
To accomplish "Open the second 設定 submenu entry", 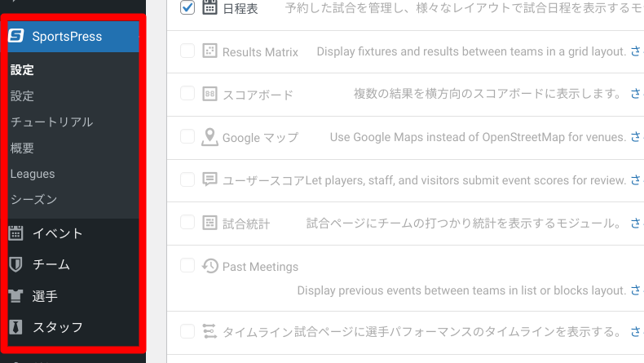I will 22,95.
